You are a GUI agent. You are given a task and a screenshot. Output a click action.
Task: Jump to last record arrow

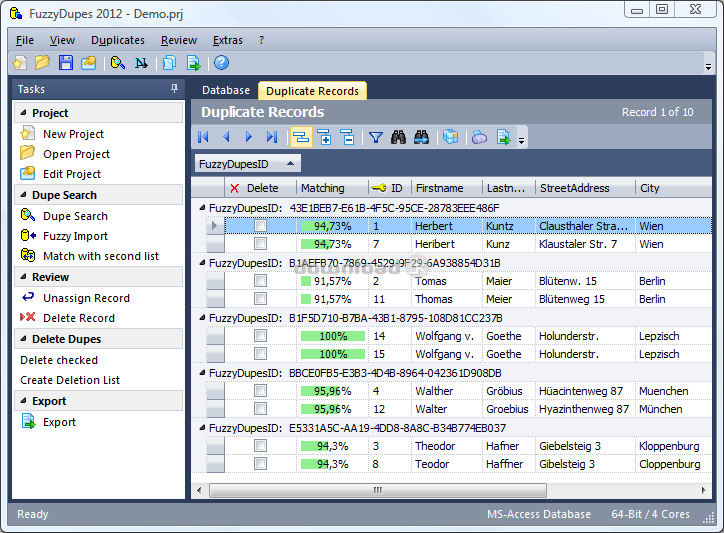click(272, 137)
